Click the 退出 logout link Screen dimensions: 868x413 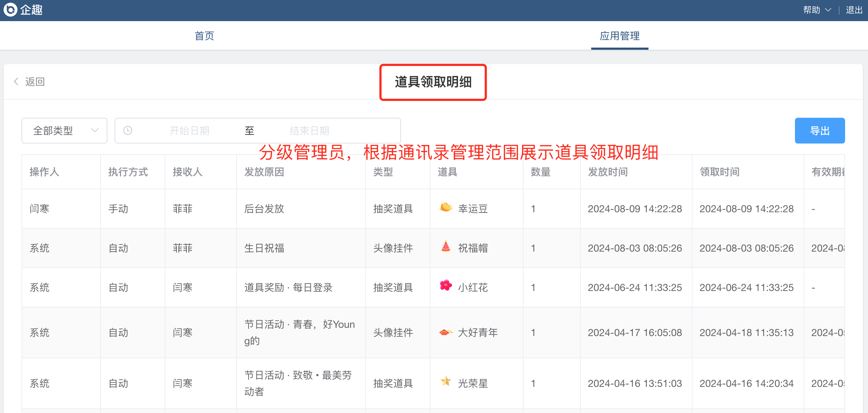pyautogui.click(x=854, y=10)
